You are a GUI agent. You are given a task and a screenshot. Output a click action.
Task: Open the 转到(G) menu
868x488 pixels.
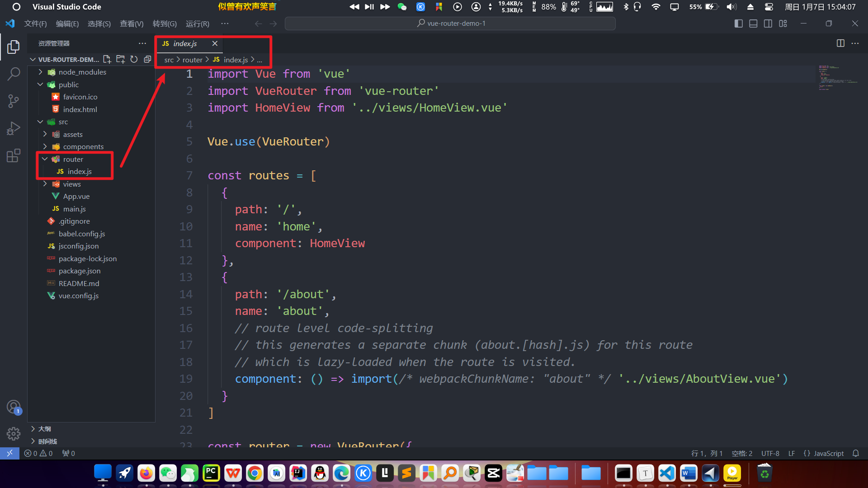165,23
